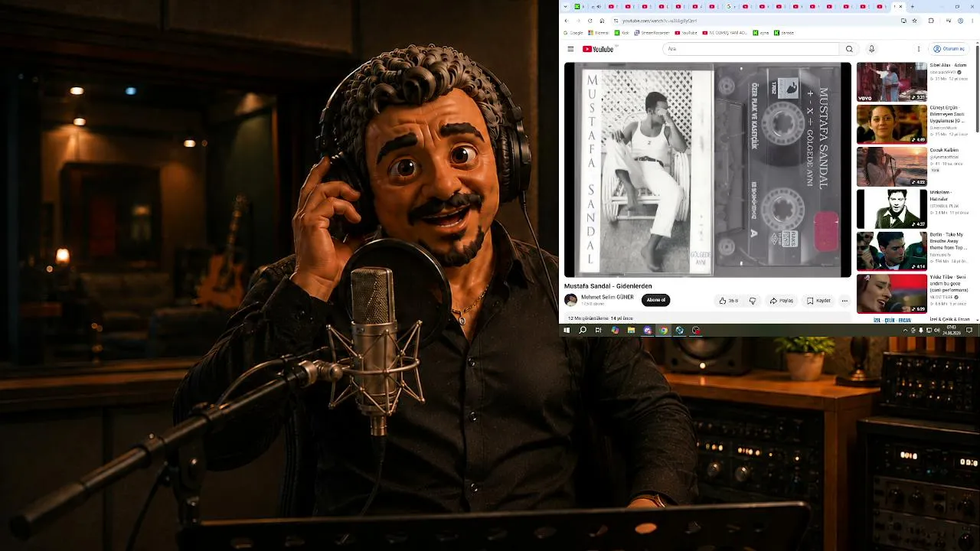Viewport: 980px width, 551px height.
Task: Go back in Chrome browser
Action: point(567,21)
